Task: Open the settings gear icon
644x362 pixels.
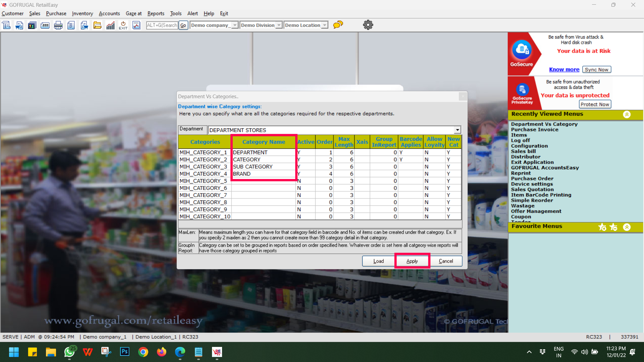Action: [x=368, y=25]
